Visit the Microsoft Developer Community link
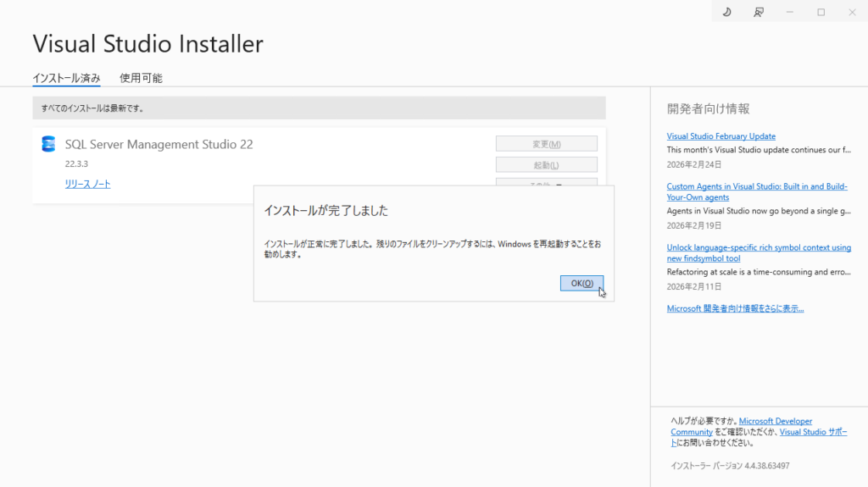Viewport: 868px width, 487px height. 776,421
